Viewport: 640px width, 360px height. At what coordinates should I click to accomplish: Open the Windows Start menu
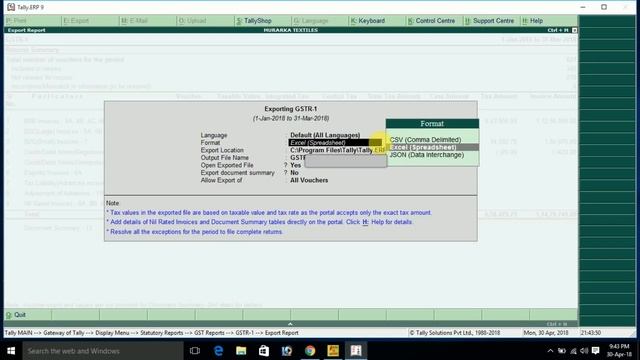click(x=11, y=351)
